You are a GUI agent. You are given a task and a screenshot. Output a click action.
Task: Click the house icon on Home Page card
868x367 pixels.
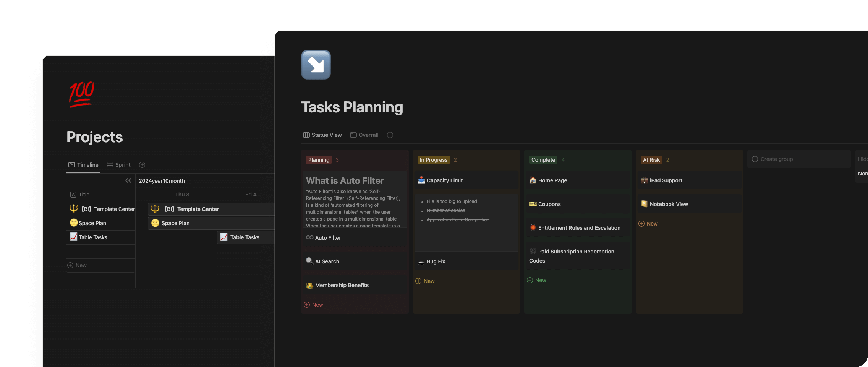[x=532, y=180]
